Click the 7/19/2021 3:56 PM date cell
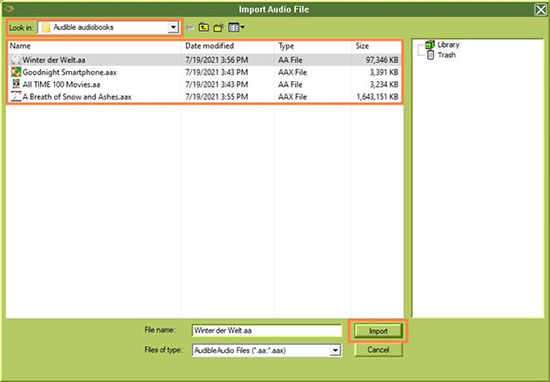550x382 pixels. 216,60
